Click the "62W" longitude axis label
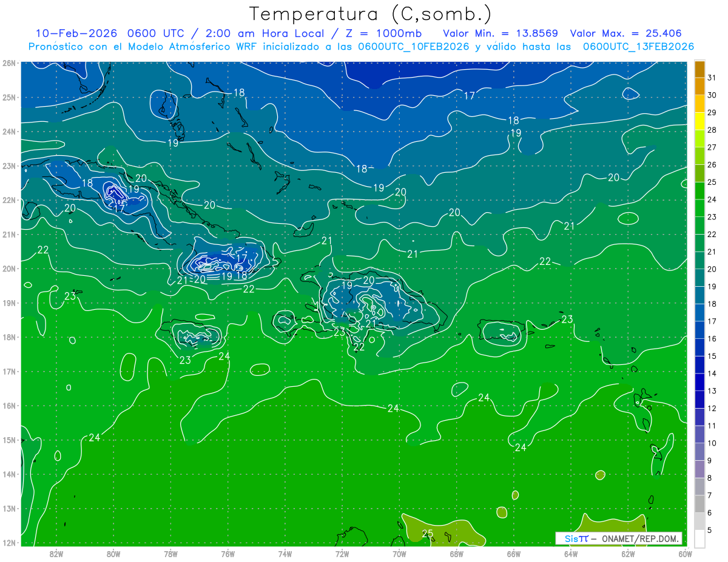This screenshot has width=728, height=562. (628, 554)
